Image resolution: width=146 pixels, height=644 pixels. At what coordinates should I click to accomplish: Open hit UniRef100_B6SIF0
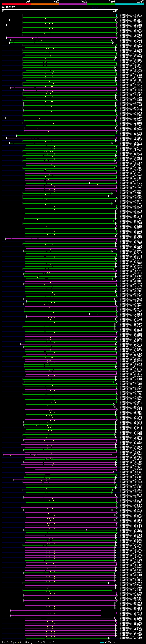(x=131, y=20)
